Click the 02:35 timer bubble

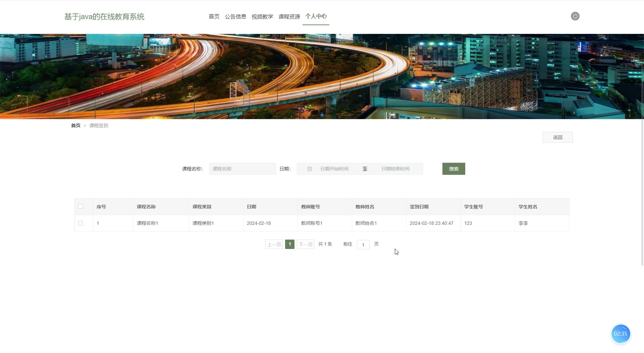tap(621, 334)
